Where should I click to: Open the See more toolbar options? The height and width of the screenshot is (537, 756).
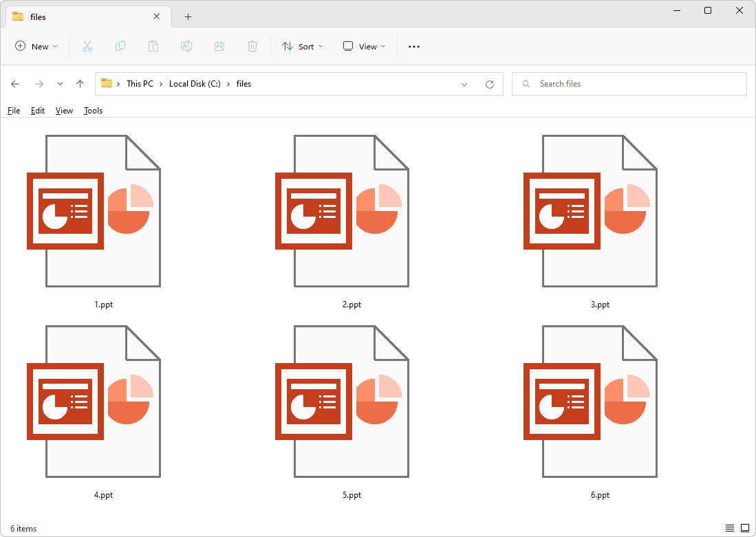[x=413, y=46]
